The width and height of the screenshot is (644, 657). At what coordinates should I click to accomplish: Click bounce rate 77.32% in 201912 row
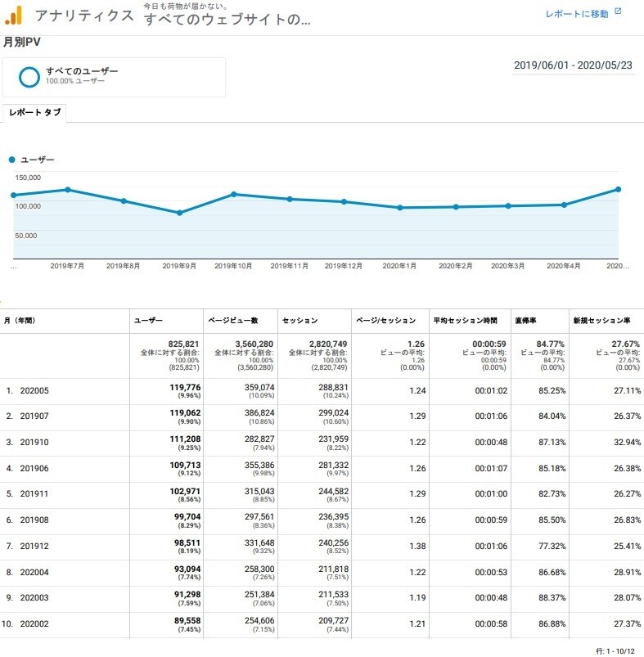[552, 547]
